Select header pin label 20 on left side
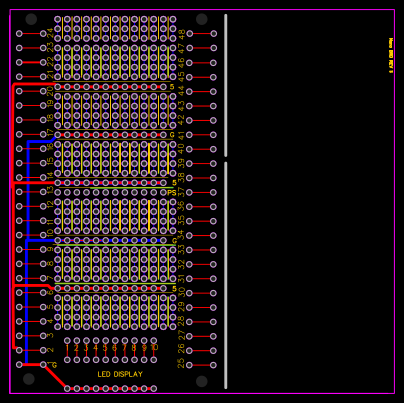The image size is (404, 403). 50,91
